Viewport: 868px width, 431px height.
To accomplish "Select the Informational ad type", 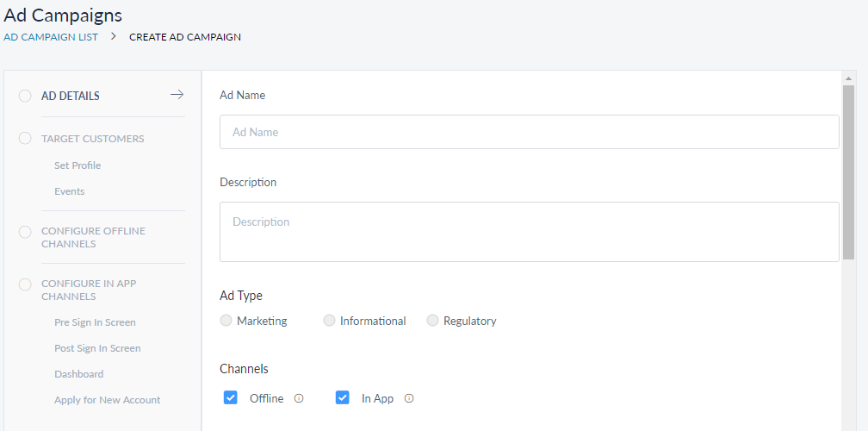I will 329,321.
